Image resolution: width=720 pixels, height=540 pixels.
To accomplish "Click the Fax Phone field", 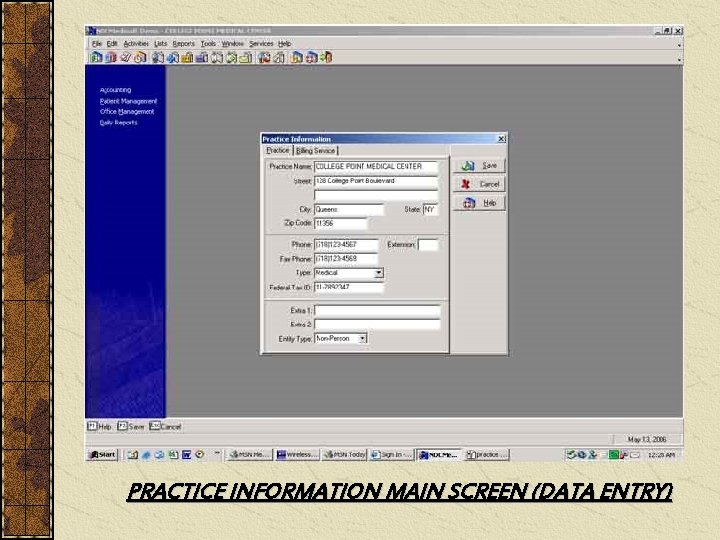I will tap(346, 259).
